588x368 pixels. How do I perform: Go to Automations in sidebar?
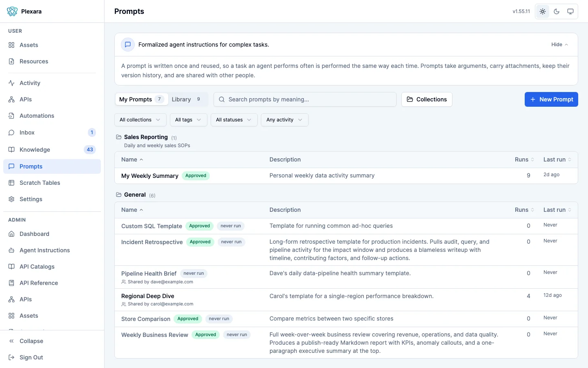52,116
